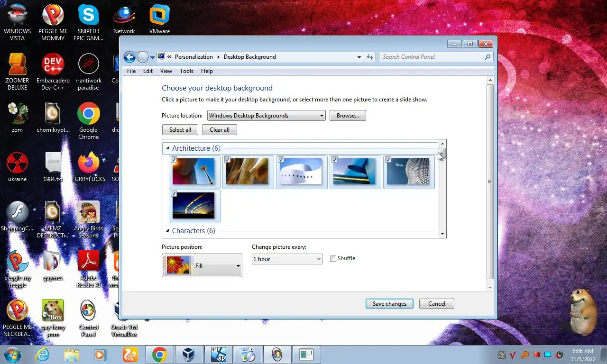The image size is (607, 364).
Task: Select the chomikrypt... desktop icon
Action: tap(53, 117)
